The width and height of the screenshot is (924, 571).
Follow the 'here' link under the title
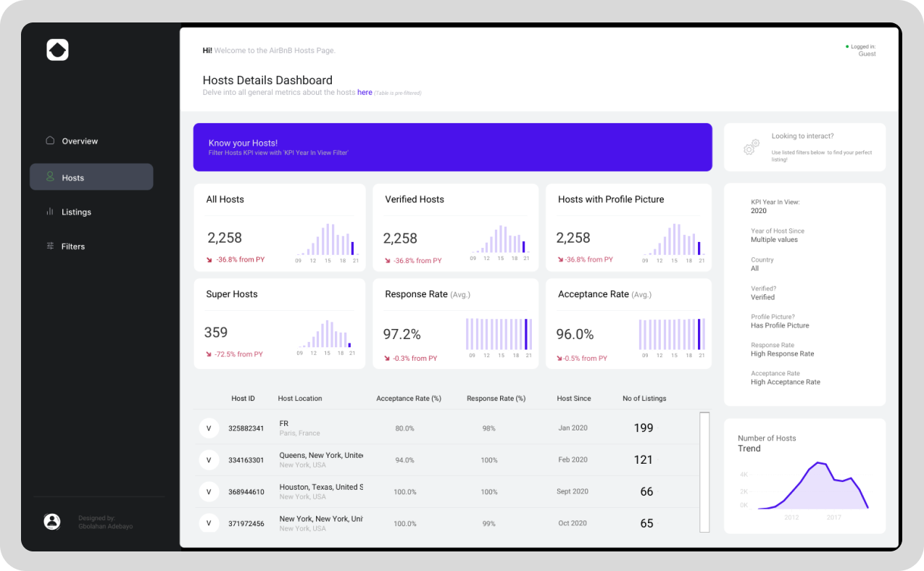tap(365, 93)
